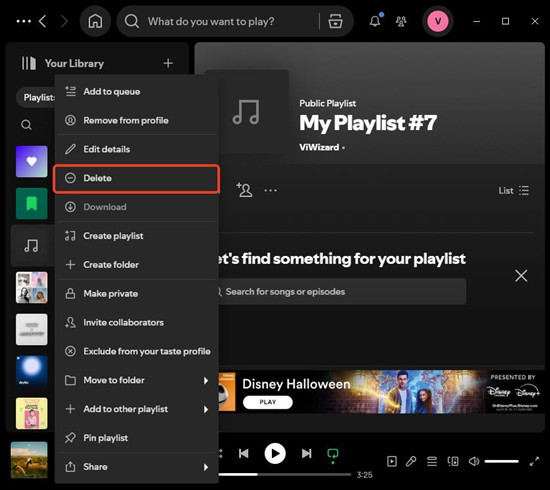Open Liked Songs thumbnail
The width and height of the screenshot is (550, 490).
[32, 162]
